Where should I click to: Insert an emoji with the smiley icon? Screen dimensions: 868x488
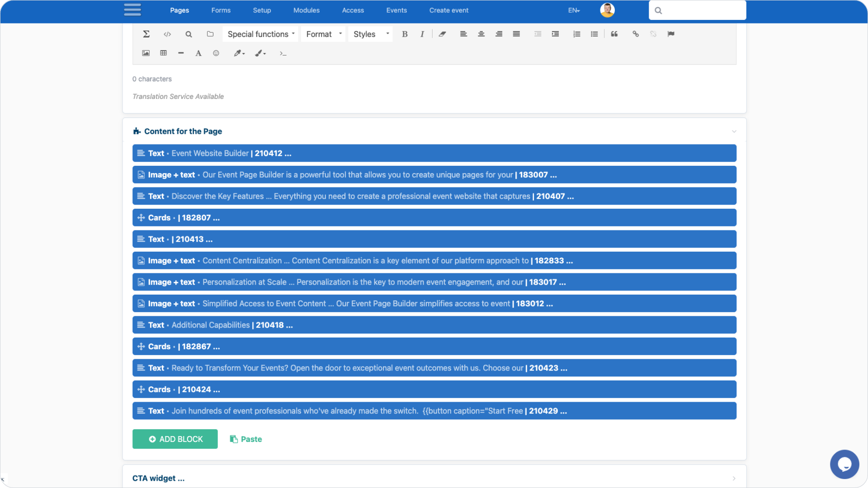tap(216, 53)
